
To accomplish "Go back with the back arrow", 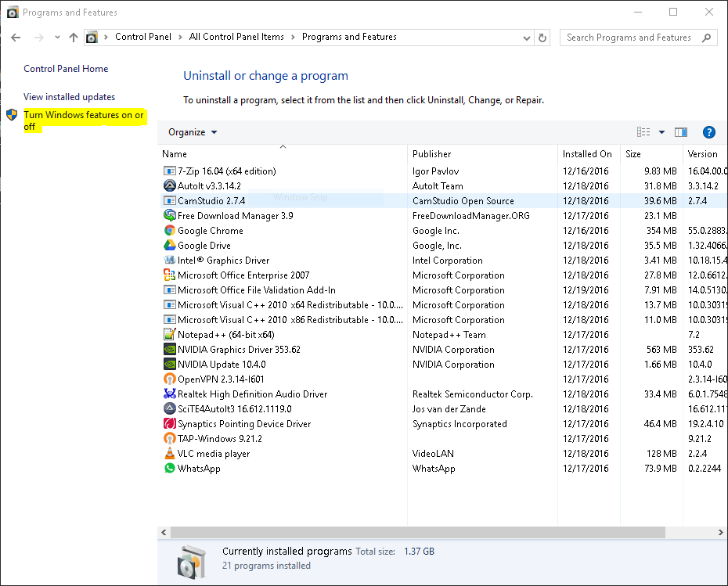I will pyautogui.click(x=16, y=38).
